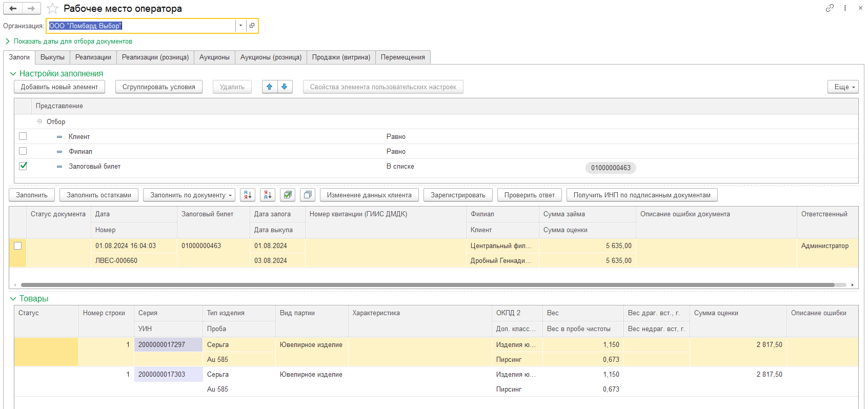Open the Организация dropdown arrow
This screenshot has height=409, width=868.
pyautogui.click(x=240, y=26)
